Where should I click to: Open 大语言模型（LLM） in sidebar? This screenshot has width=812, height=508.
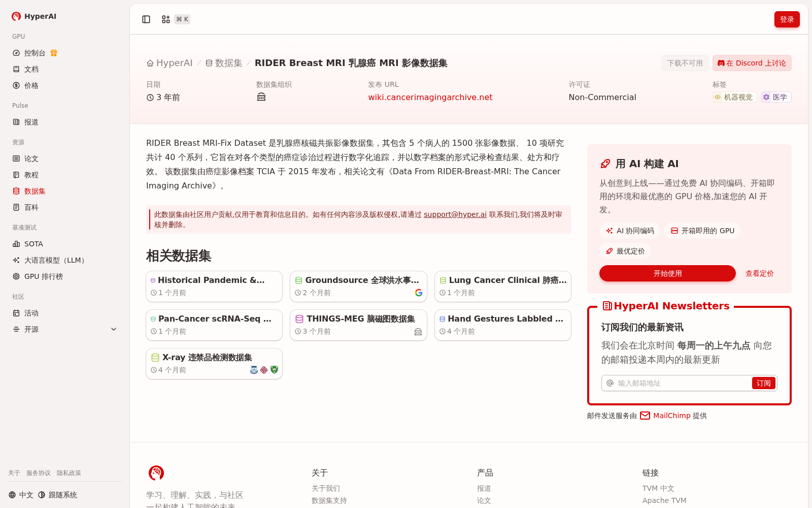tap(65, 260)
